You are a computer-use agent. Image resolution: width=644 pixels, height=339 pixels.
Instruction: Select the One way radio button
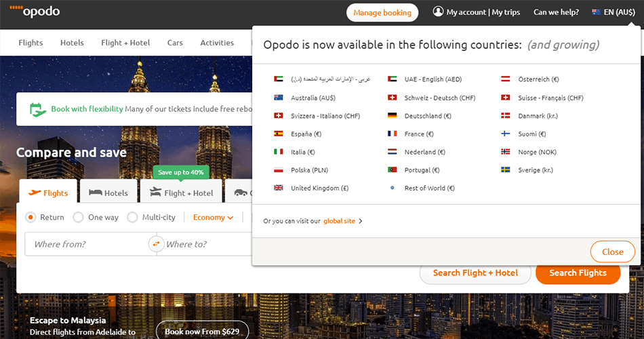(x=78, y=217)
